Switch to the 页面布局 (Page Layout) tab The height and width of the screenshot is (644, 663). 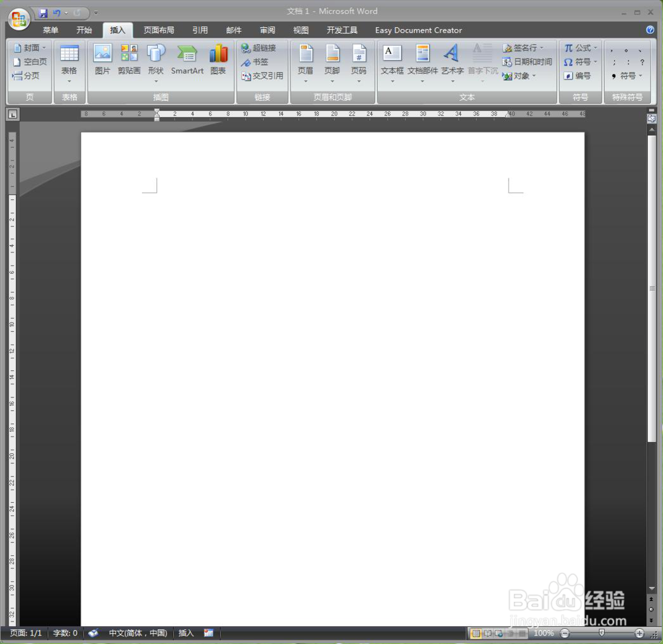tap(158, 30)
